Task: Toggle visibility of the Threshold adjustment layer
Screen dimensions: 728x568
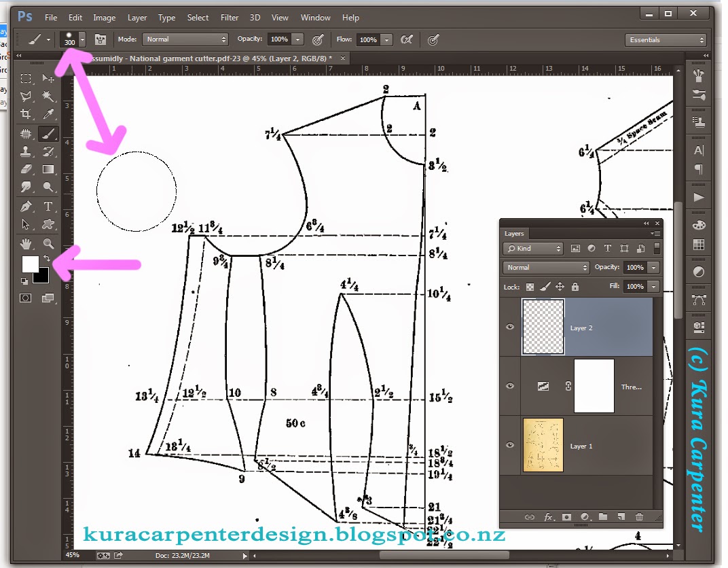Action: [x=509, y=386]
